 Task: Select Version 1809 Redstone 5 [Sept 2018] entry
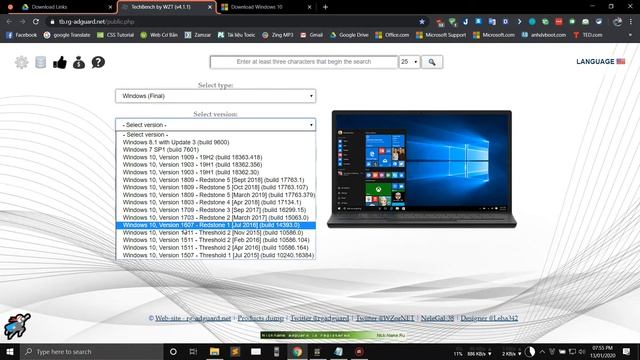coord(216,180)
